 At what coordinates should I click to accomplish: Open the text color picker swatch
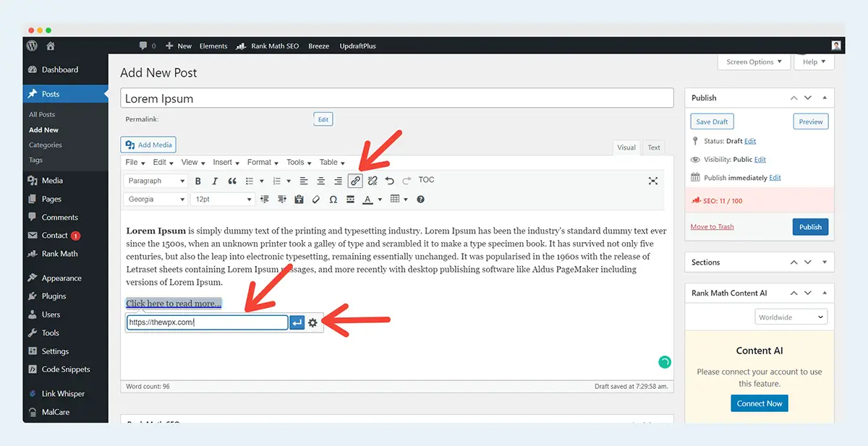pos(368,200)
